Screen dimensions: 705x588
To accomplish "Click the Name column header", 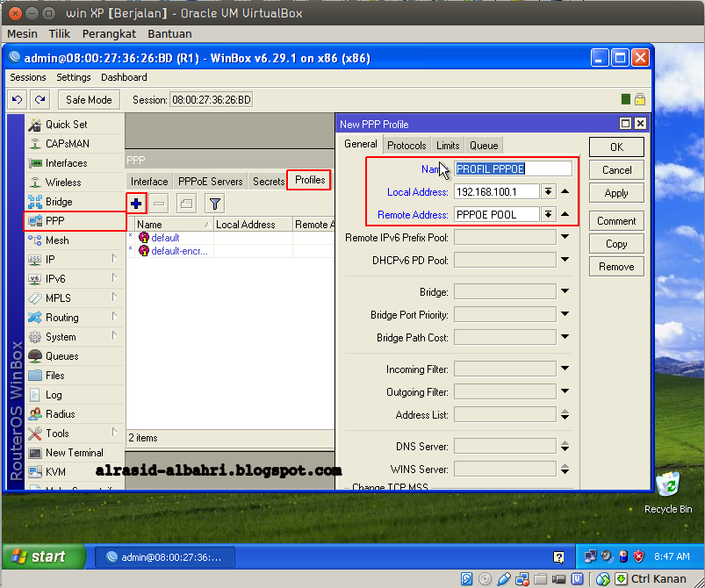I will 174,225.
